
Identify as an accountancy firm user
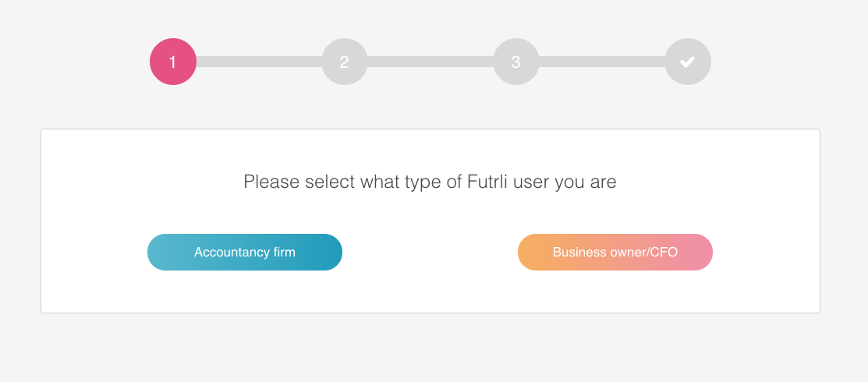point(245,252)
